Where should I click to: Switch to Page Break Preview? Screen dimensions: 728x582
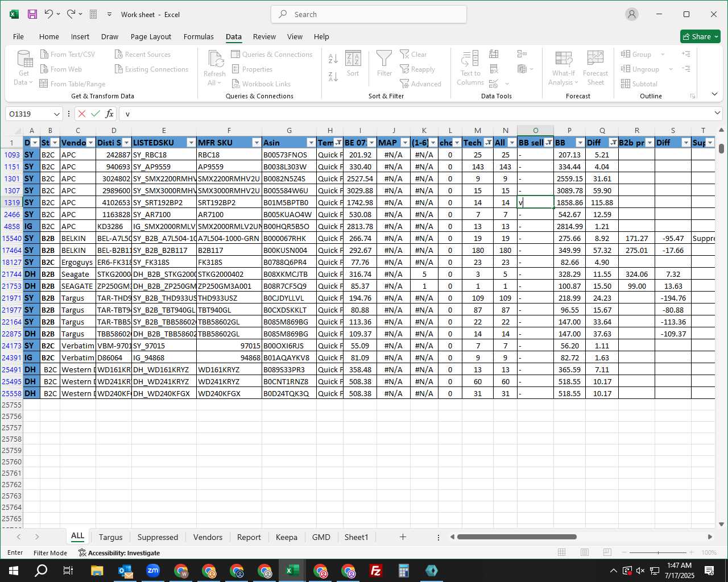click(607, 552)
